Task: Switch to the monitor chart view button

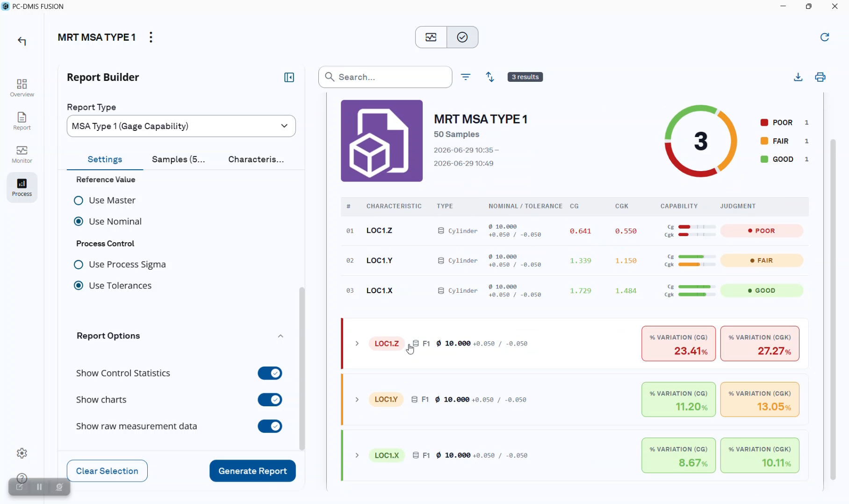Action: tap(431, 37)
